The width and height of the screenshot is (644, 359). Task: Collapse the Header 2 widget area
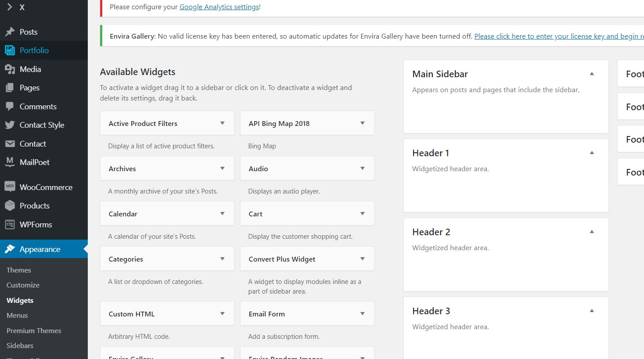click(592, 232)
